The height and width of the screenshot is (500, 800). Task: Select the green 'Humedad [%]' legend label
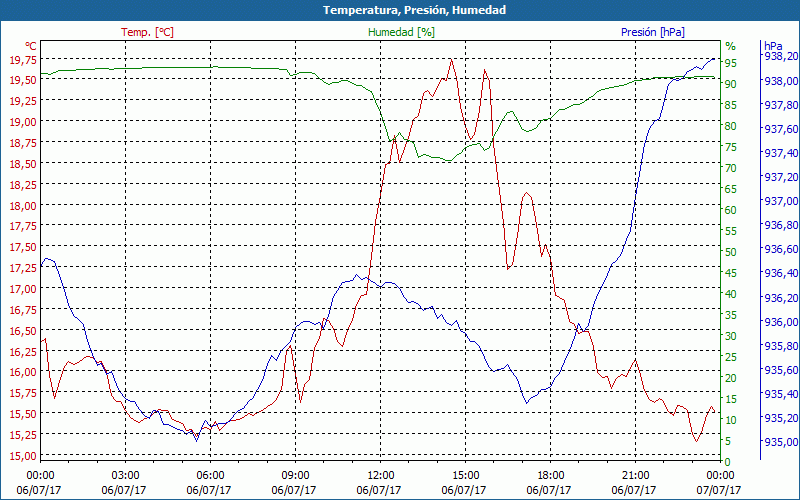[x=402, y=32]
